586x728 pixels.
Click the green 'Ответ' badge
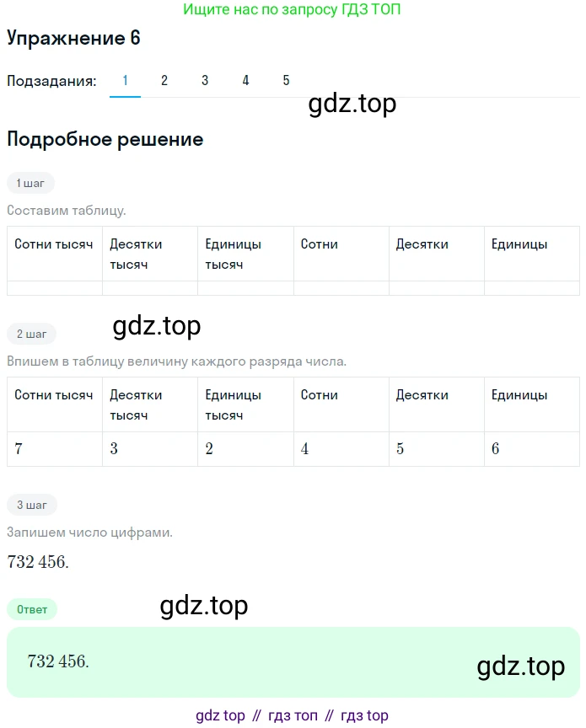(x=32, y=609)
